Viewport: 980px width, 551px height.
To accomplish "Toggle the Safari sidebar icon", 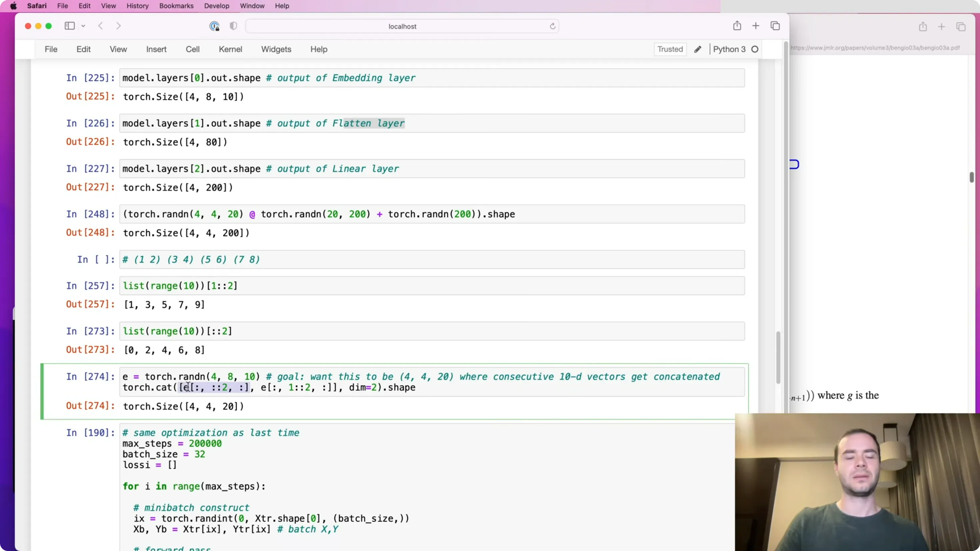I will (70, 26).
